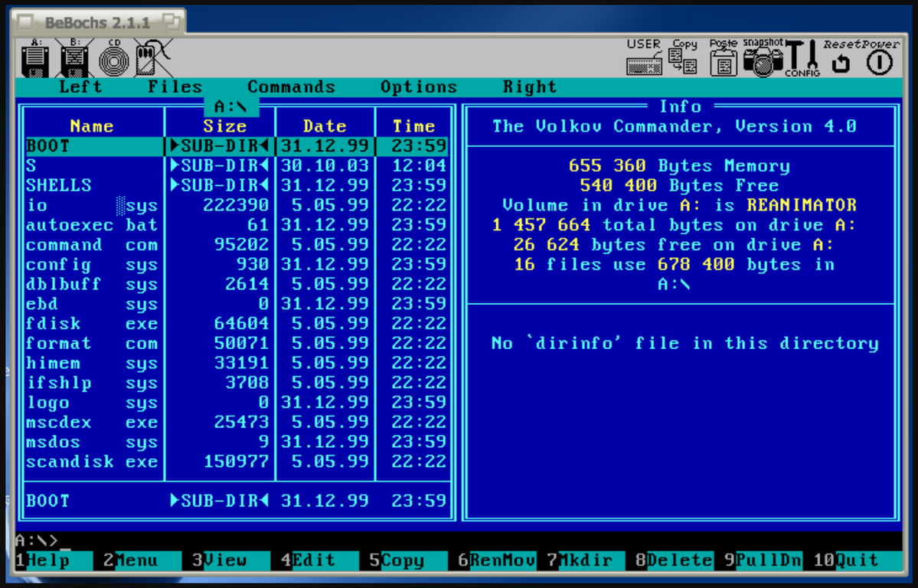Click the Power button icon
This screenshot has width=918, height=588.
pyautogui.click(x=880, y=58)
